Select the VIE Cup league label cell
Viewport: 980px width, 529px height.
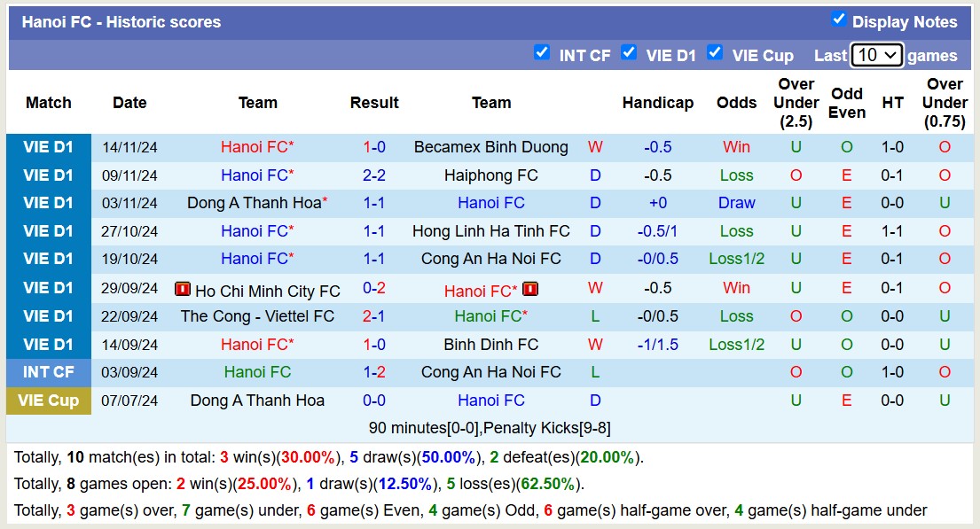pyautogui.click(x=49, y=401)
